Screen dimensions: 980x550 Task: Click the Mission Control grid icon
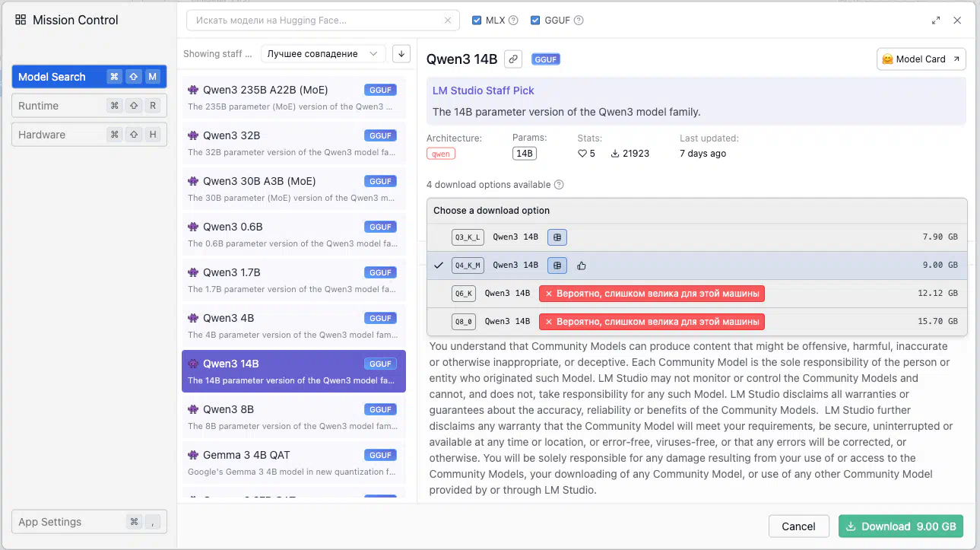click(x=21, y=21)
